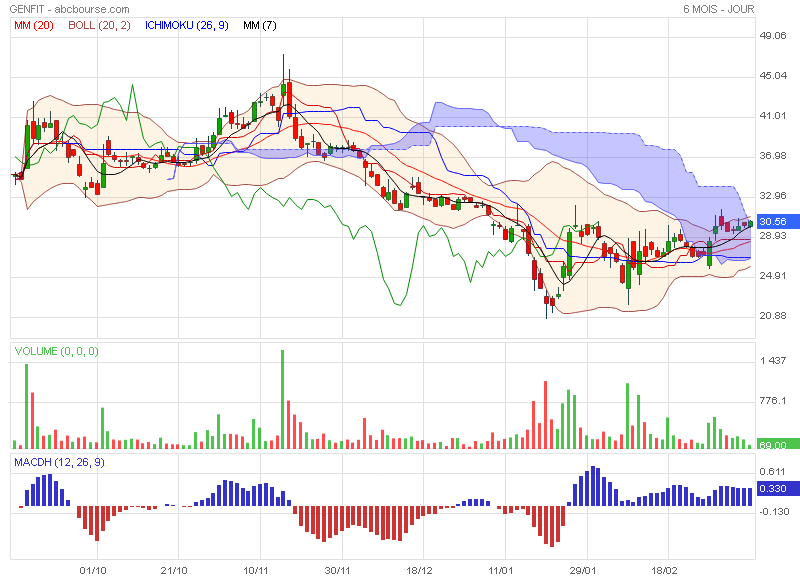This screenshot has width=800, height=580.
Task: Click the 11/01 date axis label
Action: click(501, 570)
